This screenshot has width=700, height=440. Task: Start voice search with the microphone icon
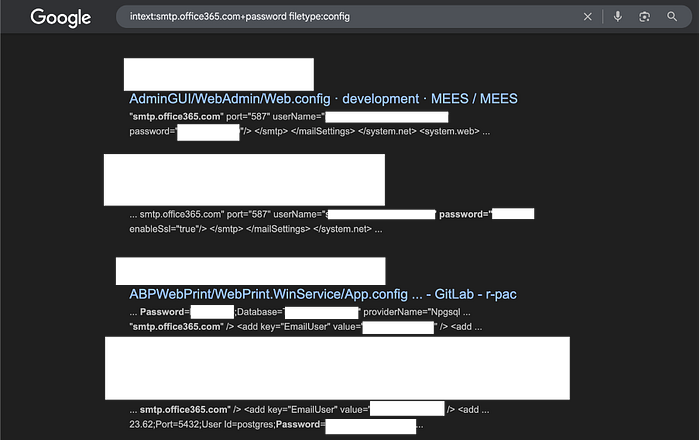[x=617, y=17]
